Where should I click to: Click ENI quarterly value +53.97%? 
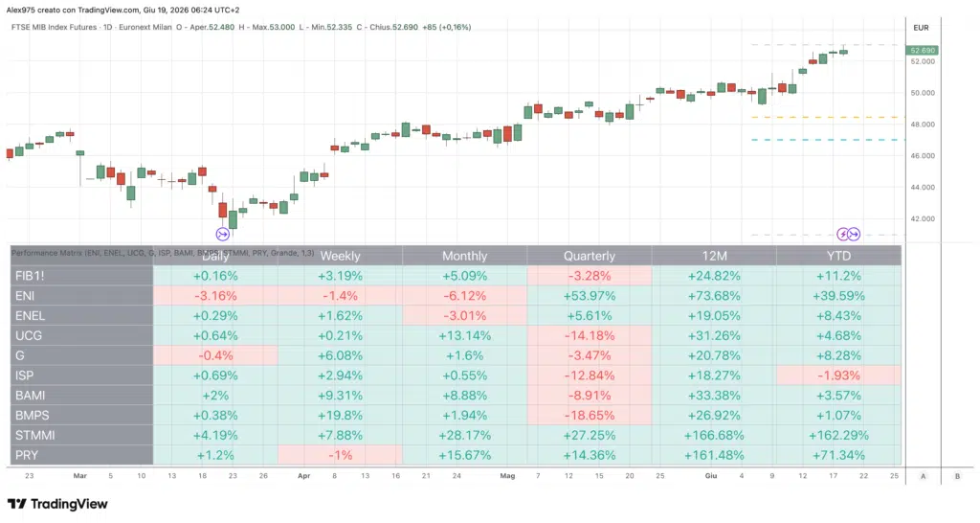point(590,296)
